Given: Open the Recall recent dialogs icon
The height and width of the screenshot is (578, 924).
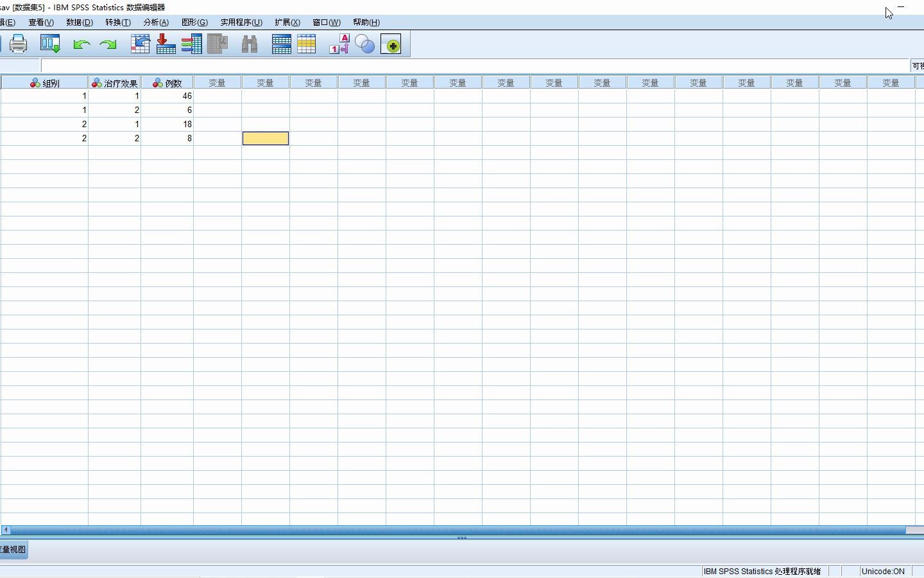Looking at the screenshot, I should point(50,44).
